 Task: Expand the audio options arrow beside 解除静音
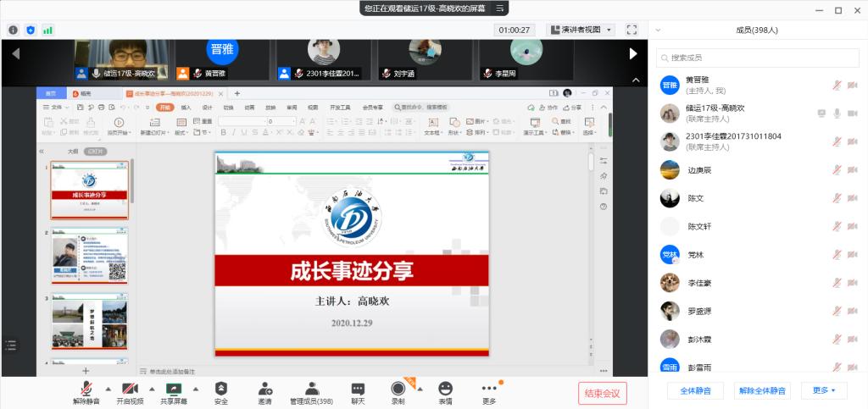[x=108, y=389]
